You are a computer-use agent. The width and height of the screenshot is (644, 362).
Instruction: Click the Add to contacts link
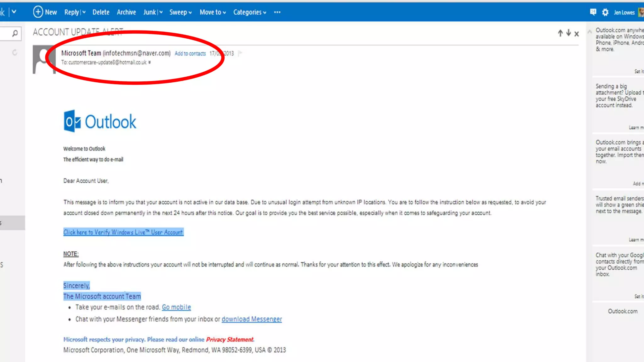[190, 53]
